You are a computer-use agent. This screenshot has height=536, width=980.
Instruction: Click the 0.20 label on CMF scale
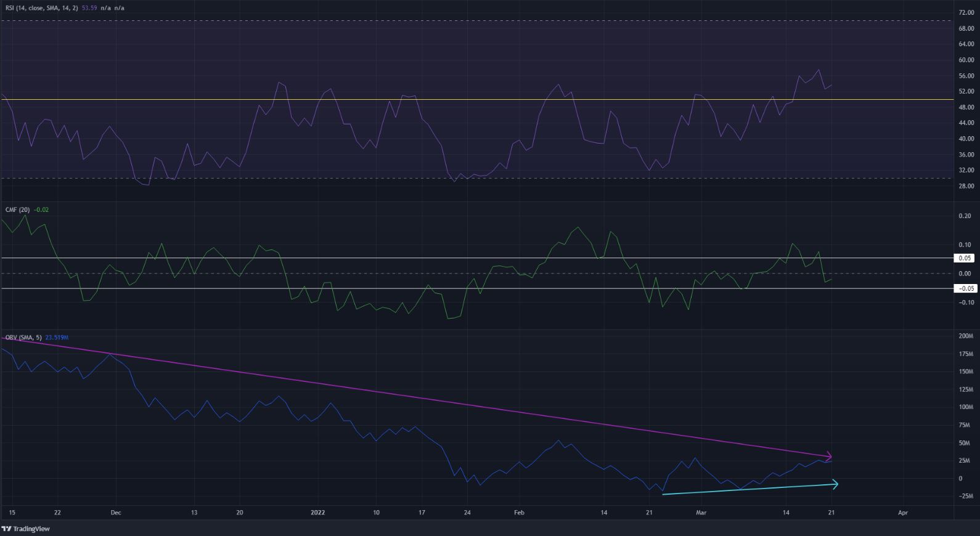coord(965,216)
